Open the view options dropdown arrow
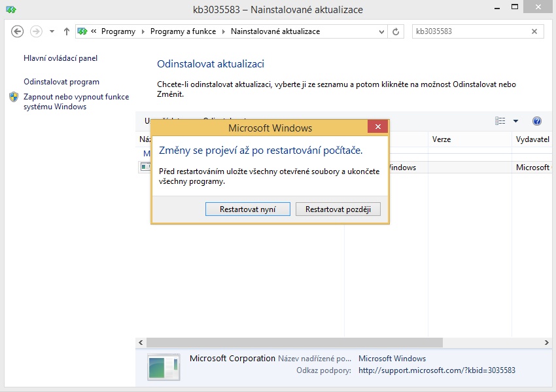This screenshot has height=392, width=556. click(515, 121)
